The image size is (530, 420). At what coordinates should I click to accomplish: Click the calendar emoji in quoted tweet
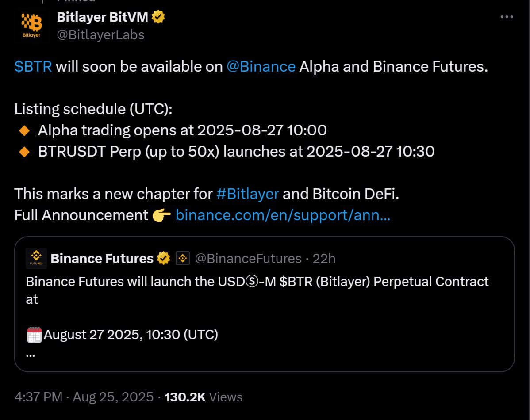point(34,335)
